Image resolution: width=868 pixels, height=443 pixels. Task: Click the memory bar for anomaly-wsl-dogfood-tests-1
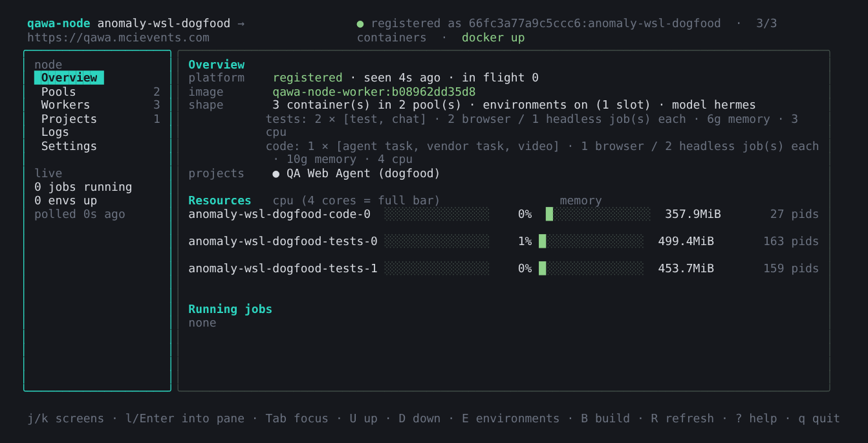coord(591,268)
